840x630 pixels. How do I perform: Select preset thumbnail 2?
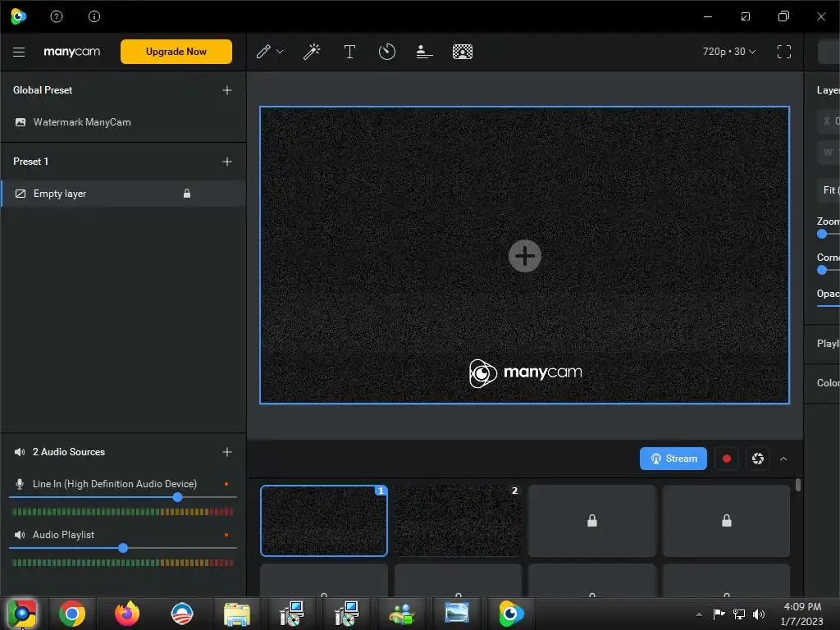(458, 521)
